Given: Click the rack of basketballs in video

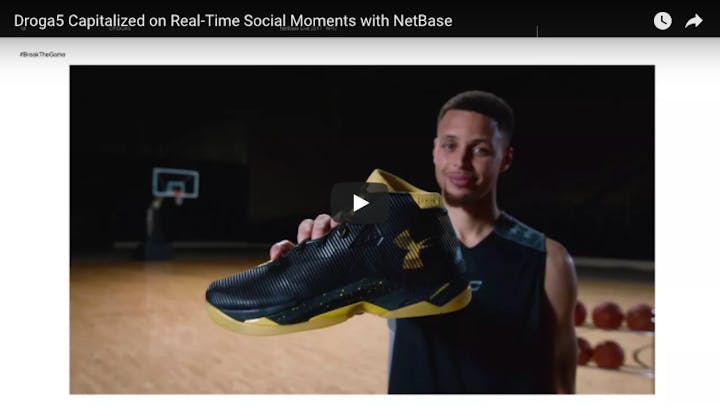Looking at the screenshot, I should pyautogui.click(x=613, y=335).
